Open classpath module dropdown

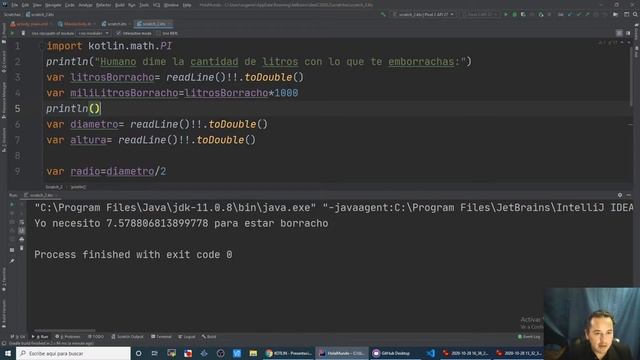pyautogui.click(x=93, y=33)
